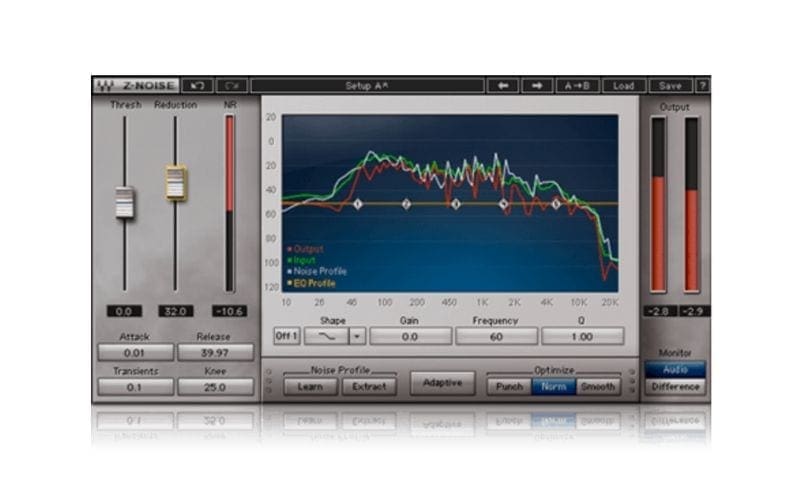Open the Setup A preset menu
The width and height of the screenshot is (800, 500).
click(365, 86)
